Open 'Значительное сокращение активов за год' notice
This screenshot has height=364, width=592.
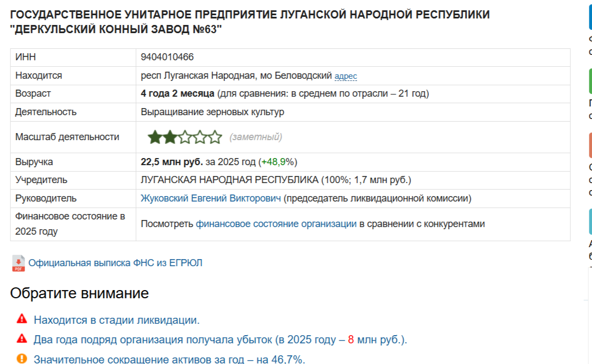[x=169, y=359]
